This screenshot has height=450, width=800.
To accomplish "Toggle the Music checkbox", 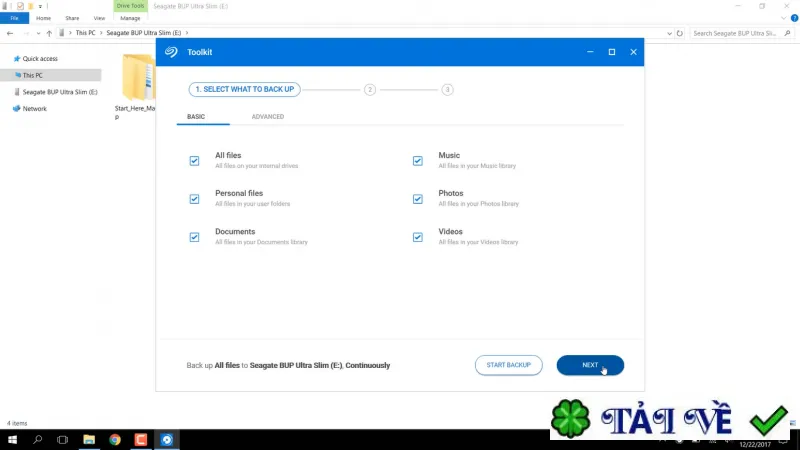I will coord(418,161).
